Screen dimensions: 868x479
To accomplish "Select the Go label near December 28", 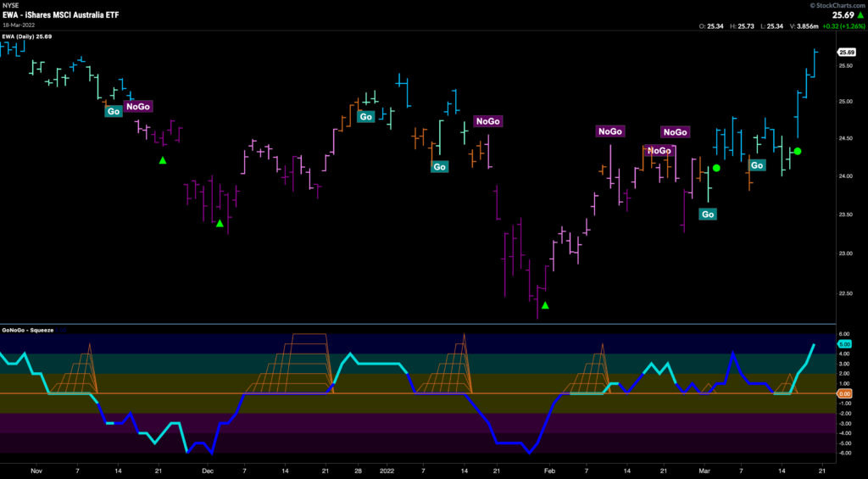I will click(366, 117).
